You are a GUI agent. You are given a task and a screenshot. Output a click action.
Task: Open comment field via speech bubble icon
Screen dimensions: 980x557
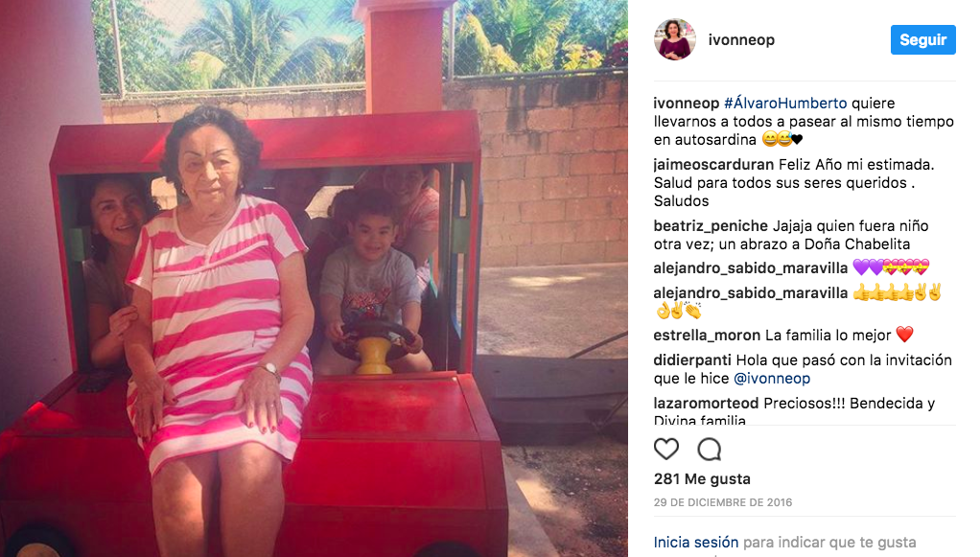tap(710, 449)
